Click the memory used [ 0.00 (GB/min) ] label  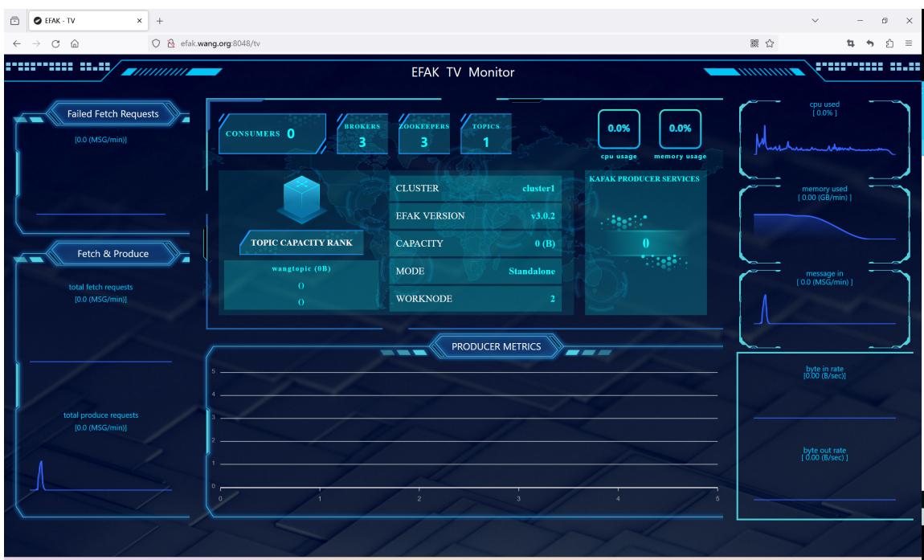click(824, 194)
